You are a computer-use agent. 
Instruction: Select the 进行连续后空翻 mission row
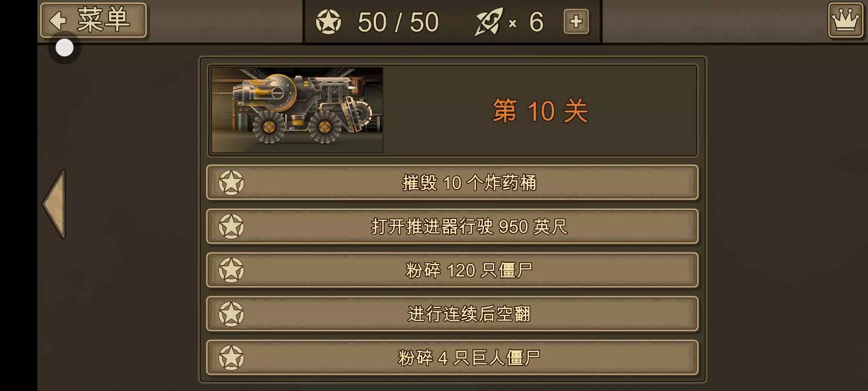click(452, 314)
